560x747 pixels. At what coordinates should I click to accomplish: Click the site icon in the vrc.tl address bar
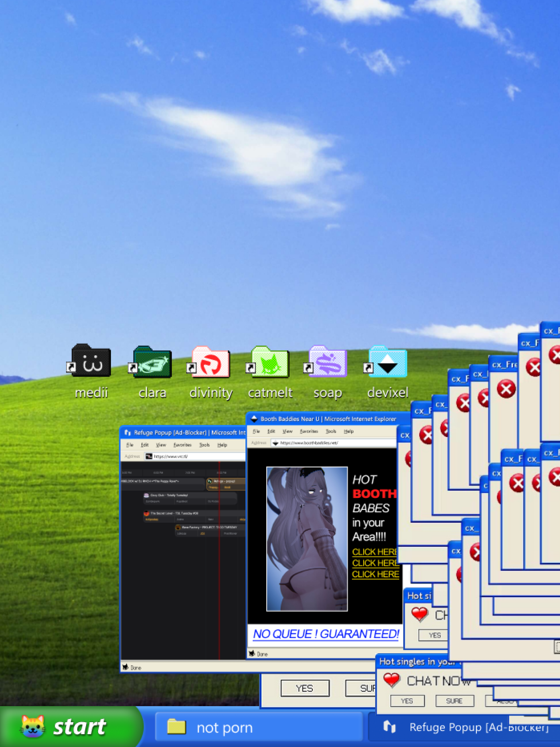point(149,456)
